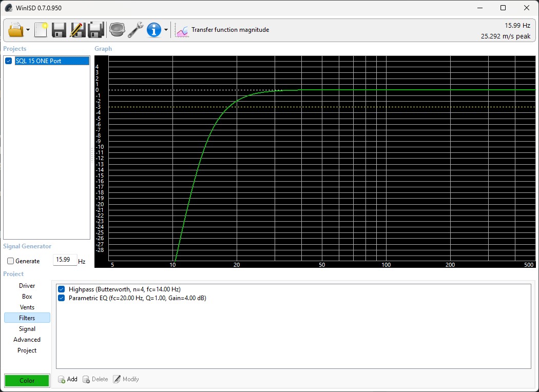Click the green Color button

point(27,380)
